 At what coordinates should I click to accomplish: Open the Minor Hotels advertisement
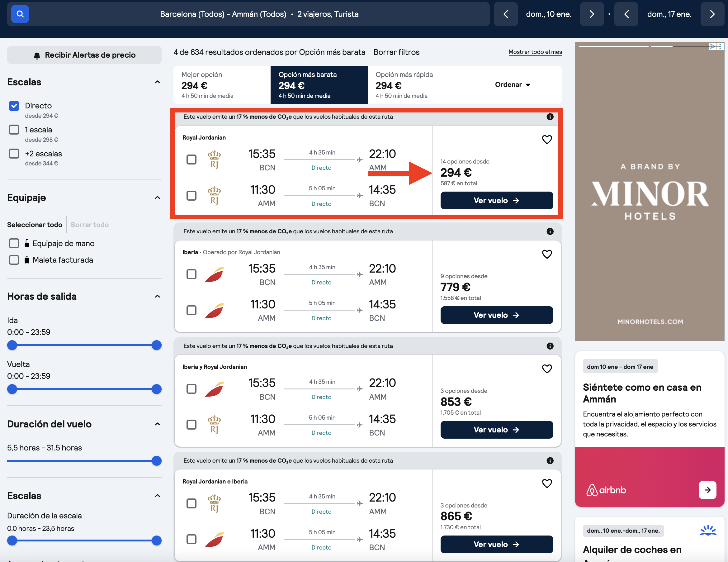650,192
